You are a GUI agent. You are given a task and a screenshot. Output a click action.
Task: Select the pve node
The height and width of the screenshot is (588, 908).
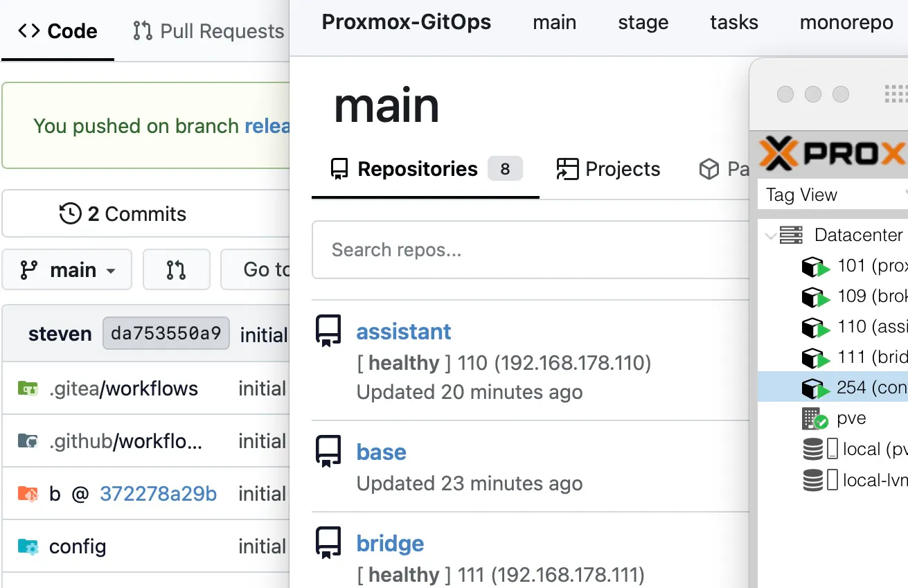(834, 418)
